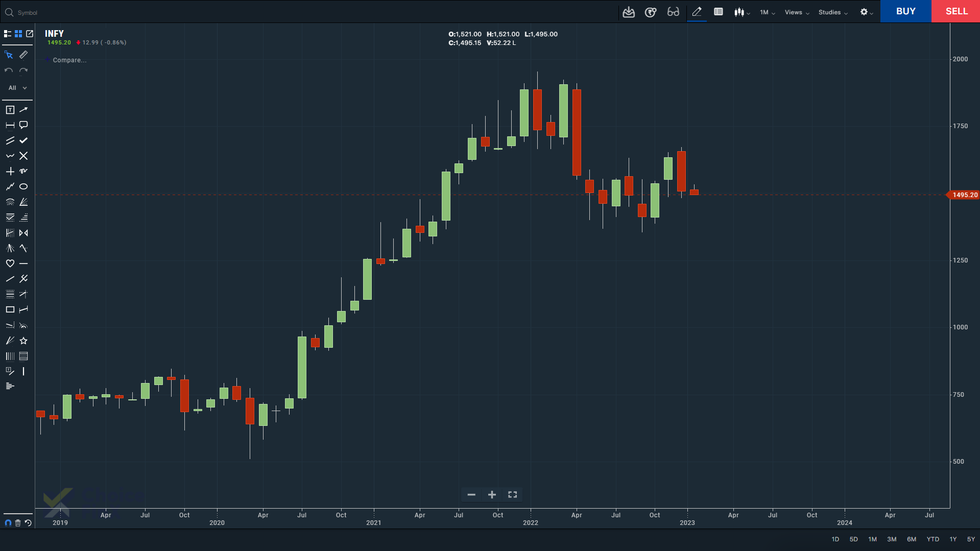The image size is (980, 551).
Task: Click the SELL button
Action: 956,11
